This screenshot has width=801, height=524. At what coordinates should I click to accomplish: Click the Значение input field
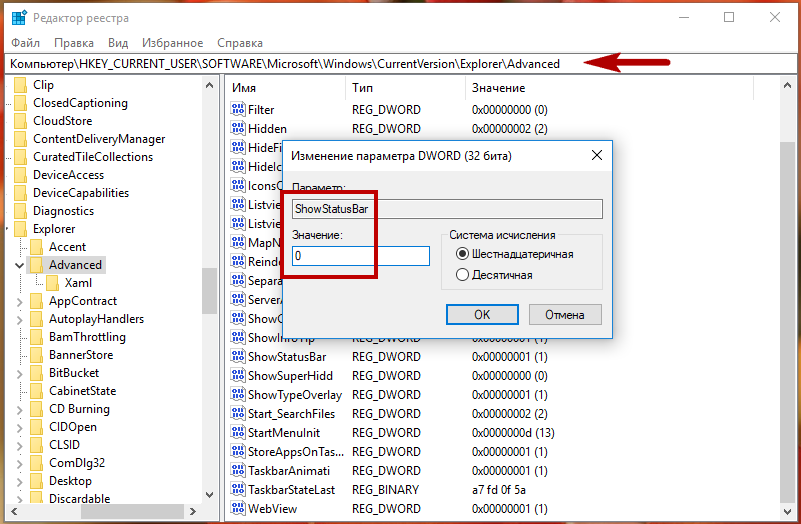click(360, 256)
